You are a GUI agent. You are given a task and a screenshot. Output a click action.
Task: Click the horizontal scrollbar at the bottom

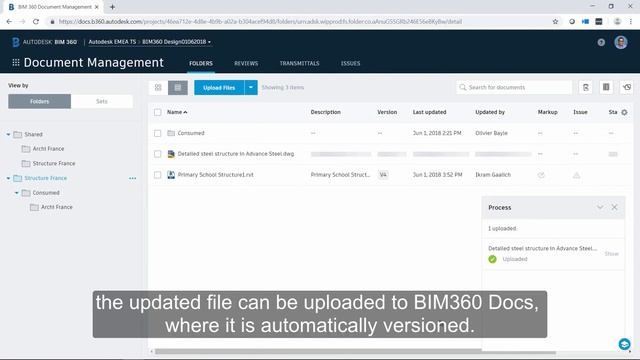[x=355, y=351]
